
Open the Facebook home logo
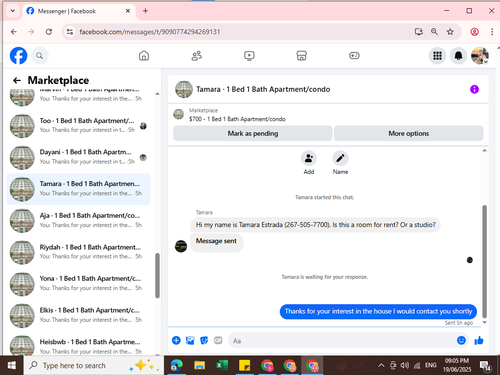pyautogui.click(x=18, y=55)
